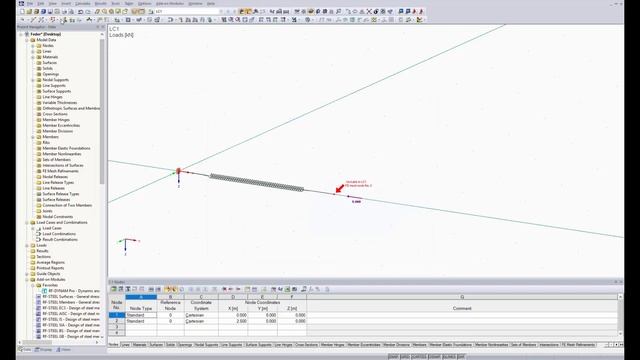640x360 pixels.
Task: Collapse the Model Data tree node
Action: click(x=27, y=40)
